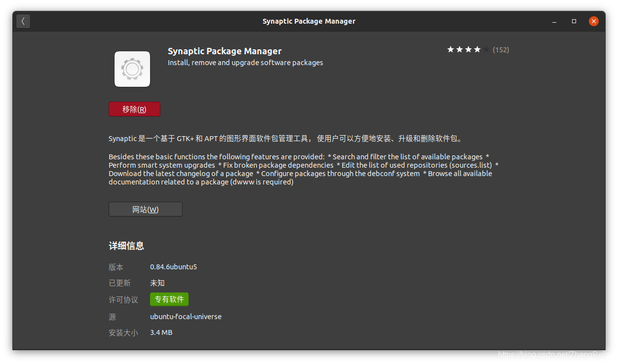Click the Chinese description line starting 'Synaptic 是一个'

coord(286,139)
